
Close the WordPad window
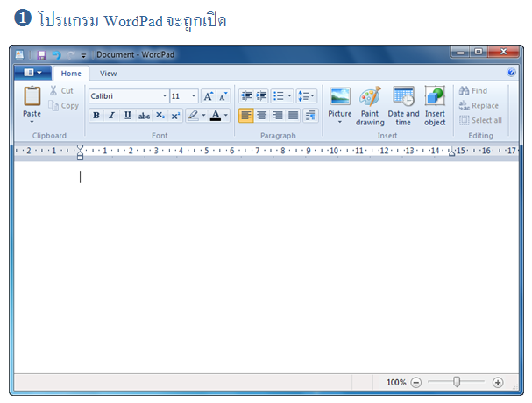click(x=503, y=52)
